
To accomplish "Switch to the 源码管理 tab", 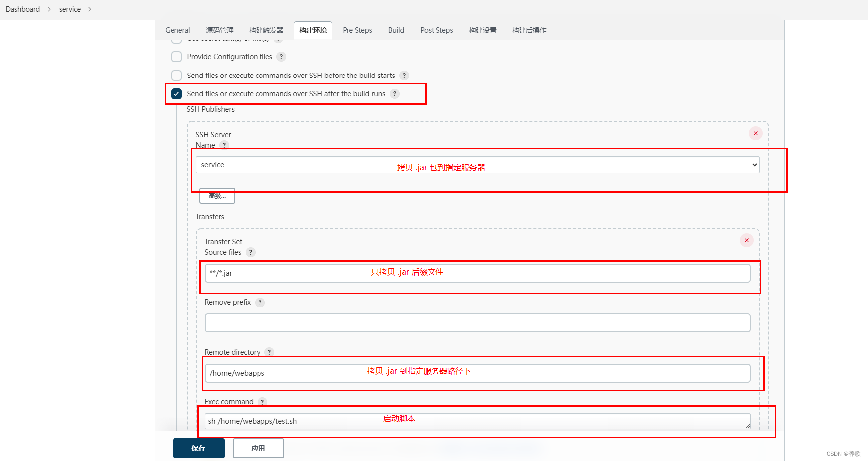I will (x=220, y=30).
